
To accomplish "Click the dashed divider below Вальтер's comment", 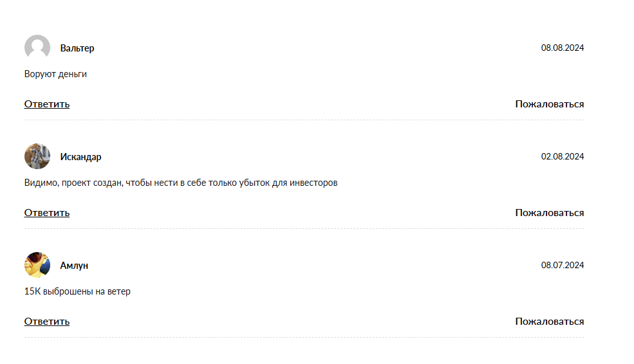I will [304, 120].
